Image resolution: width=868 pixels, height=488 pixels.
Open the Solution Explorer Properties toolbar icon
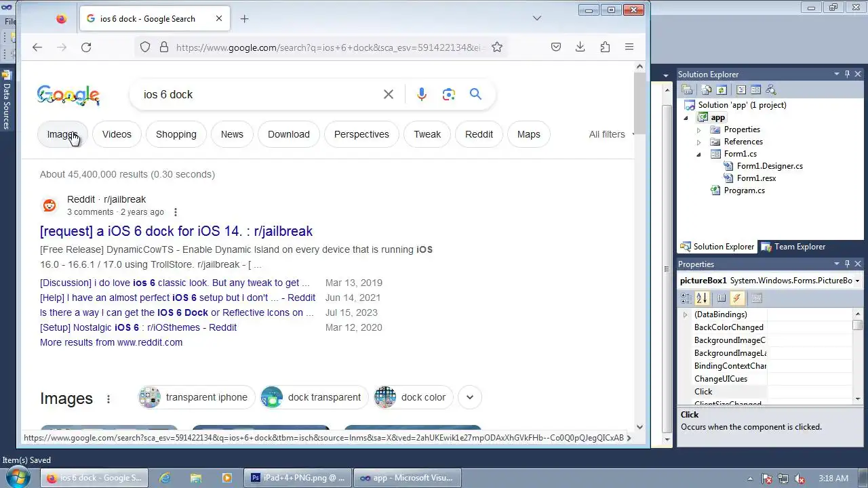[x=687, y=89]
